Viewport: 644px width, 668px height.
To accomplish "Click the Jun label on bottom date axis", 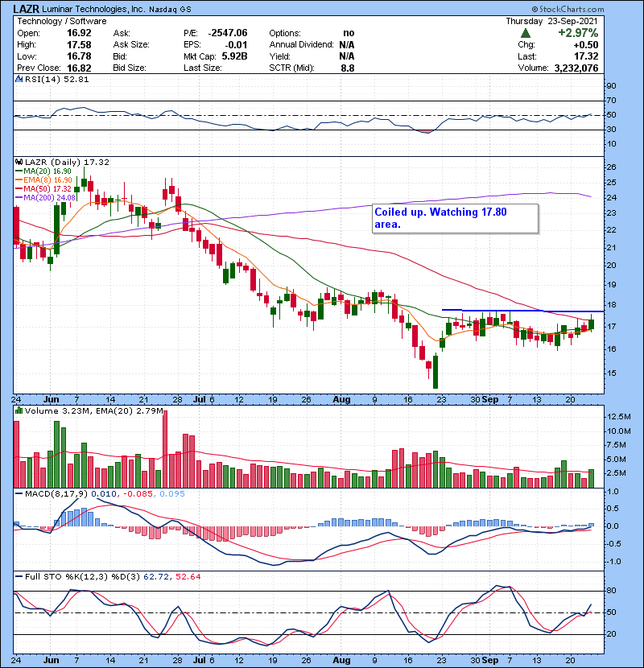I will click(52, 660).
